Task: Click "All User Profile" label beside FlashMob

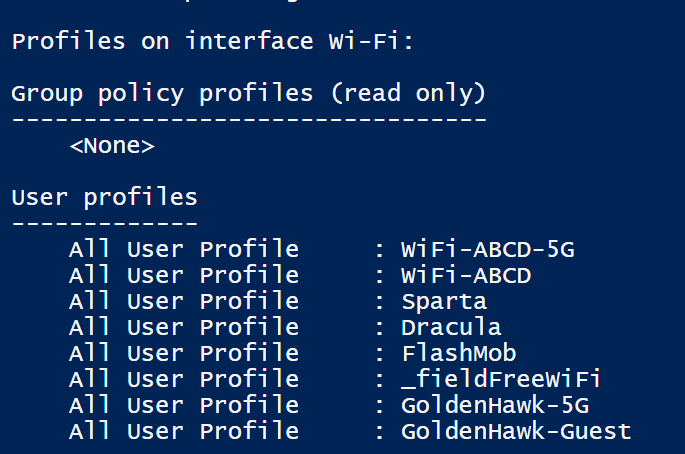Action: [x=183, y=353]
